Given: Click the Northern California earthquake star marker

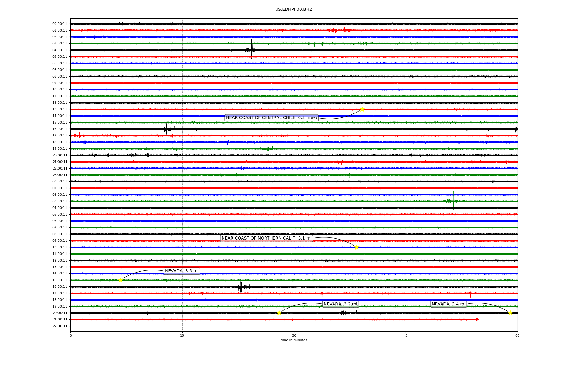Looking at the screenshot, I should [x=356, y=247].
